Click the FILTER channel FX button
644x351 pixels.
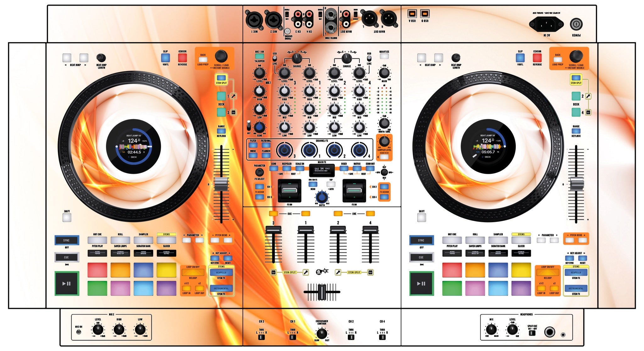[x=253, y=145]
